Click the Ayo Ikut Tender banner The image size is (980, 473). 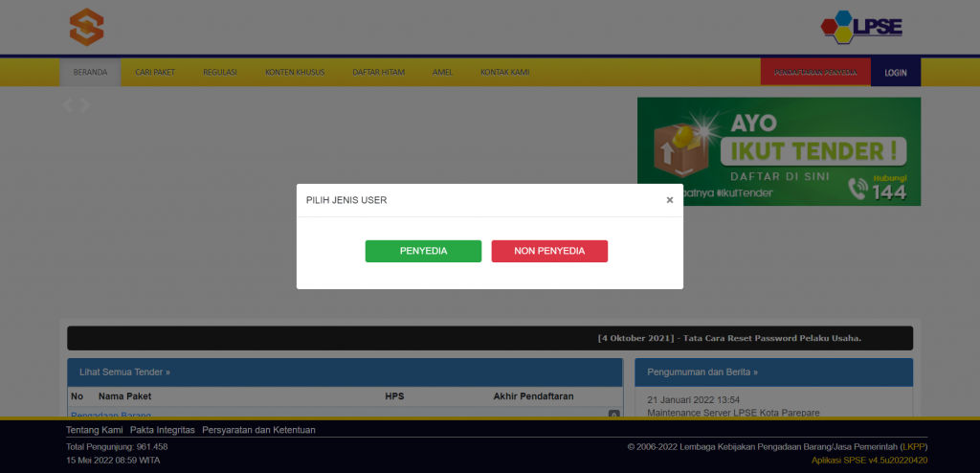pyautogui.click(x=778, y=151)
